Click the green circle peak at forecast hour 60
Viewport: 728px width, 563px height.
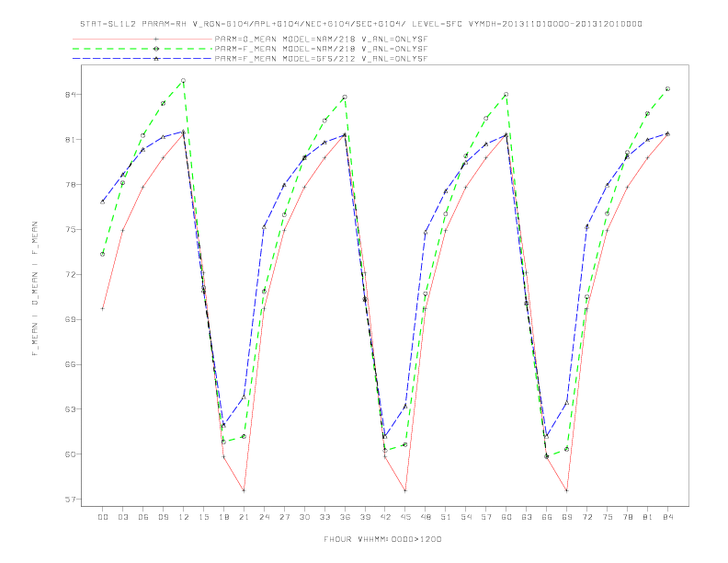point(506,95)
